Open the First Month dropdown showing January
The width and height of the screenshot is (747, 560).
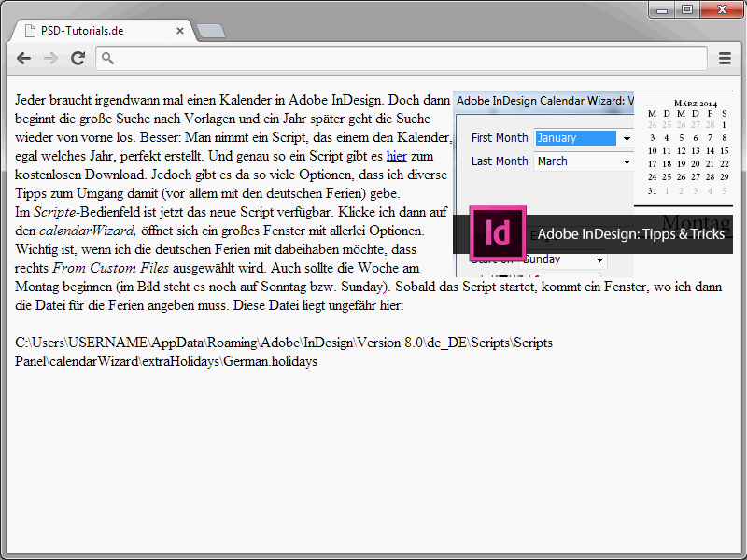[x=585, y=138]
